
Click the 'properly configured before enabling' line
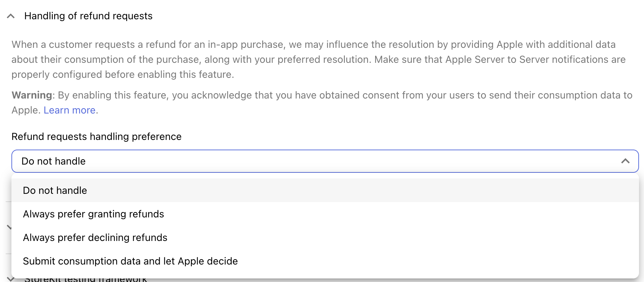123,74
